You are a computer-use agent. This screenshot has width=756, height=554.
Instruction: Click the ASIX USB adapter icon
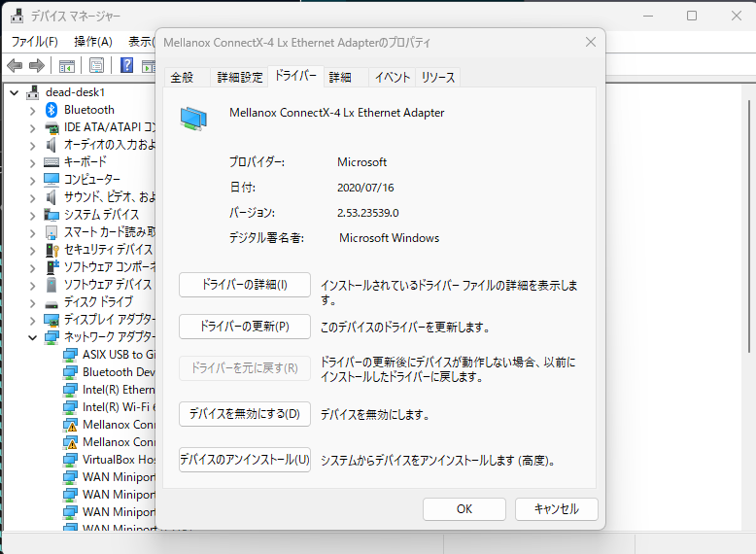pos(70,356)
